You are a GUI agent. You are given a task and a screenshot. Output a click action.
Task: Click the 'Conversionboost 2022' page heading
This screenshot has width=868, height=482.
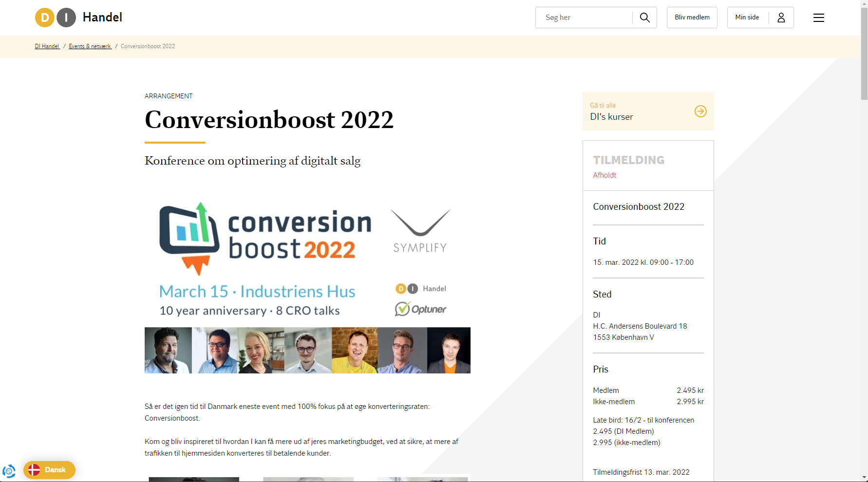tap(269, 120)
